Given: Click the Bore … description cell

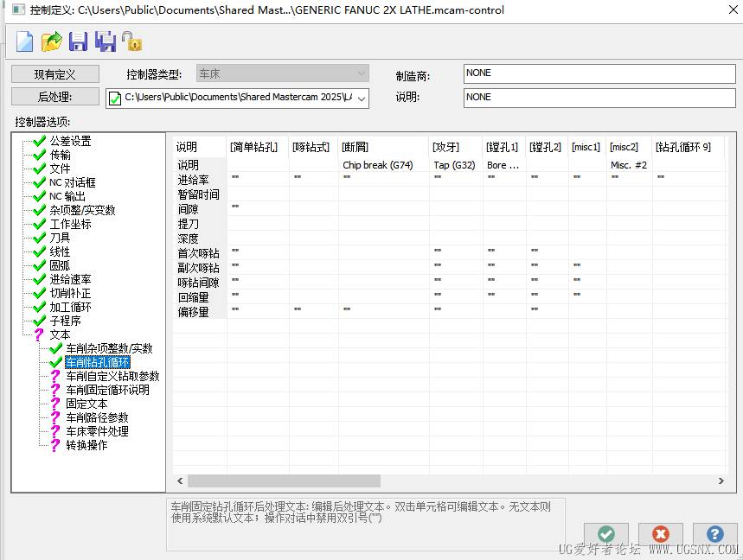Looking at the screenshot, I should coord(503,165).
